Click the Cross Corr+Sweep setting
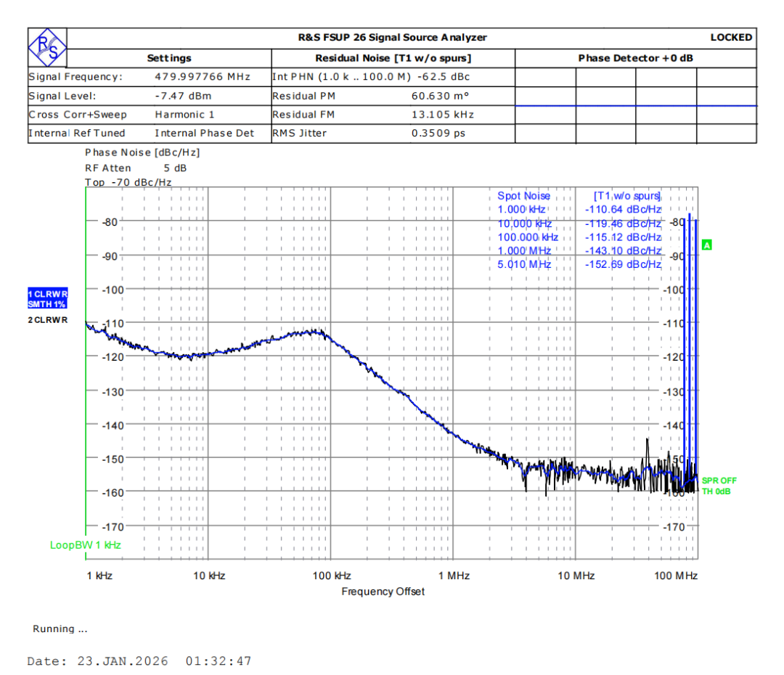This screenshot has width=784, height=675. [78, 115]
